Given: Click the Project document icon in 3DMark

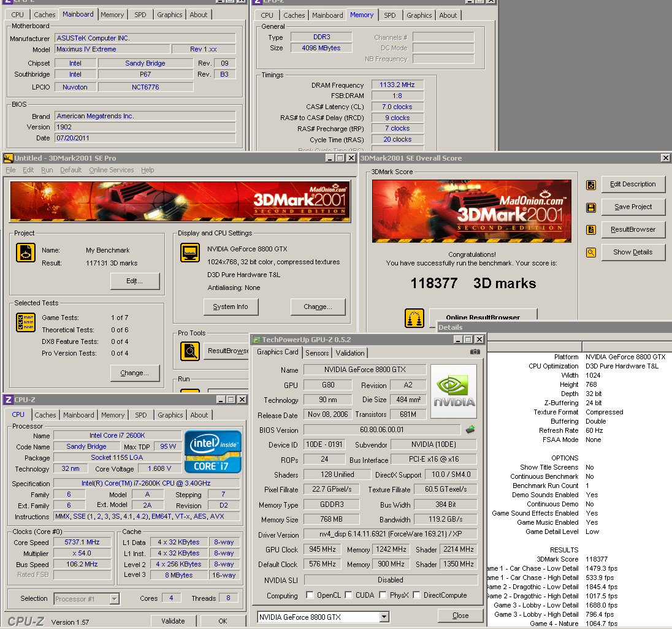Looking at the screenshot, I should pos(26,253).
